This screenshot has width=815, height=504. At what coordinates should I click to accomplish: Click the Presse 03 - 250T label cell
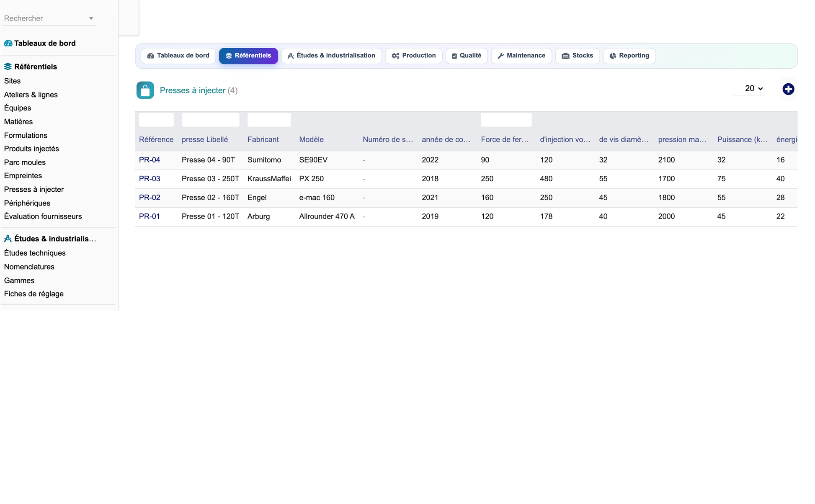(x=211, y=179)
